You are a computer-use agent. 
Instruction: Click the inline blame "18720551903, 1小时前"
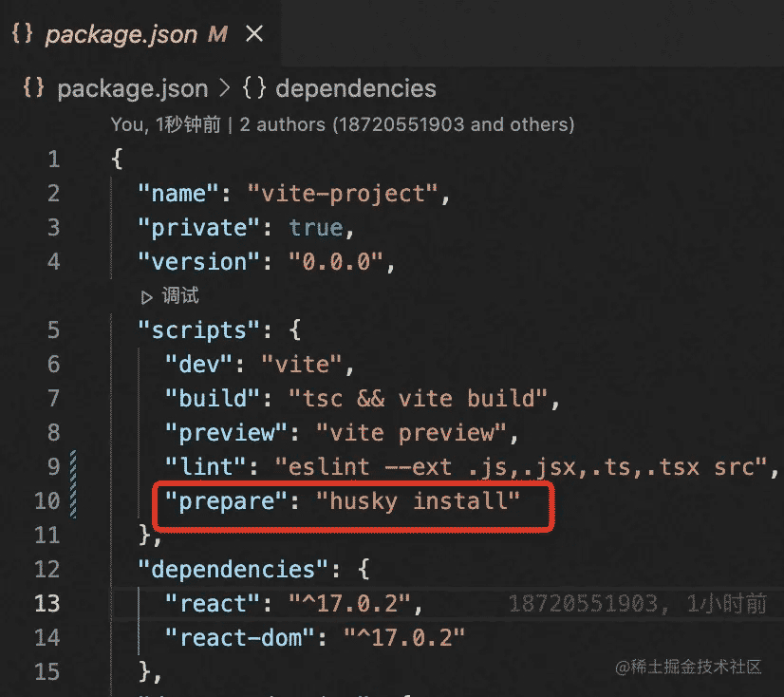[638, 604]
